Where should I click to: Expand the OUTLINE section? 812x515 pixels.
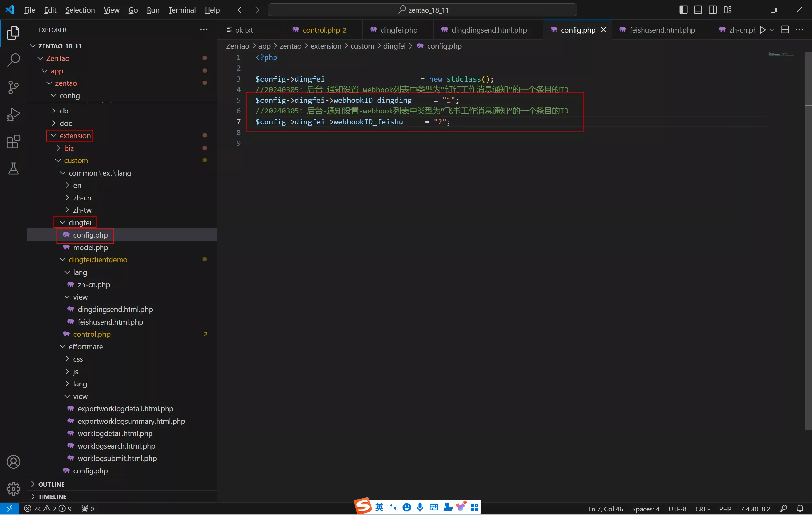pos(51,484)
